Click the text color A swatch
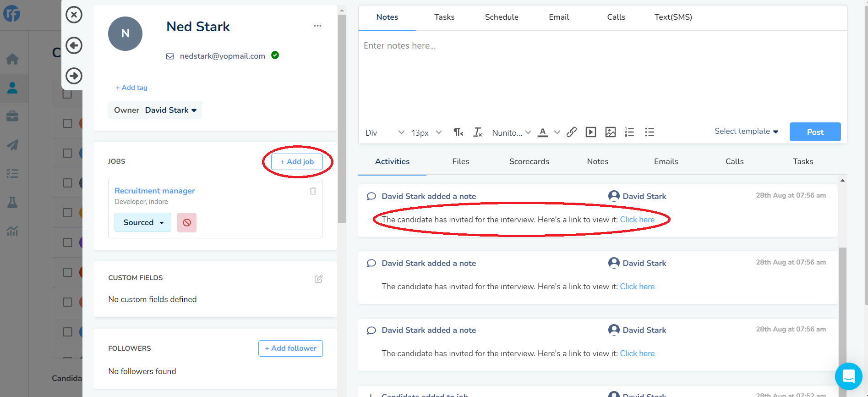 (543, 132)
